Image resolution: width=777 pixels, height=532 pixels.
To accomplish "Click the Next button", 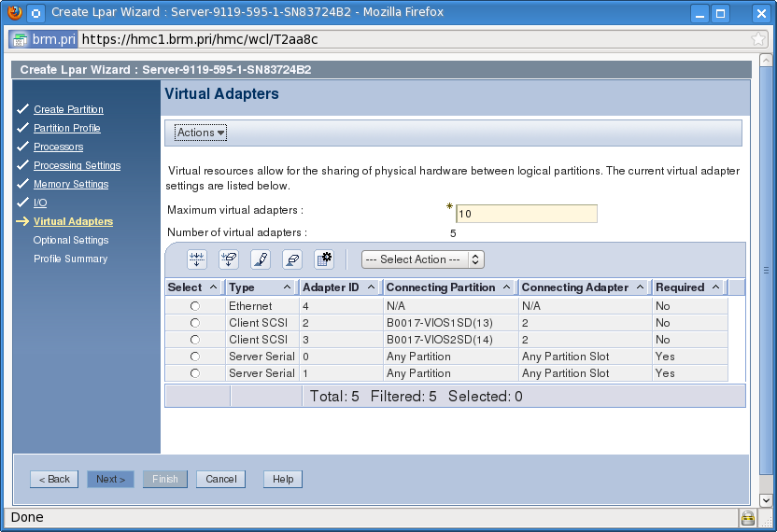I will click(x=110, y=479).
